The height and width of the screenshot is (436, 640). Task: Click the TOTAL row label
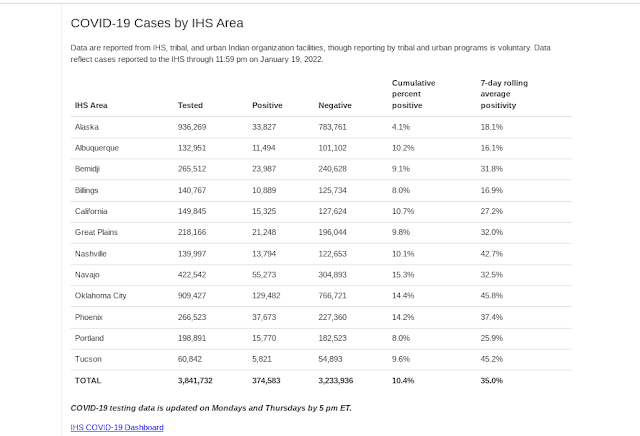pyautogui.click(x=88, y=380)
